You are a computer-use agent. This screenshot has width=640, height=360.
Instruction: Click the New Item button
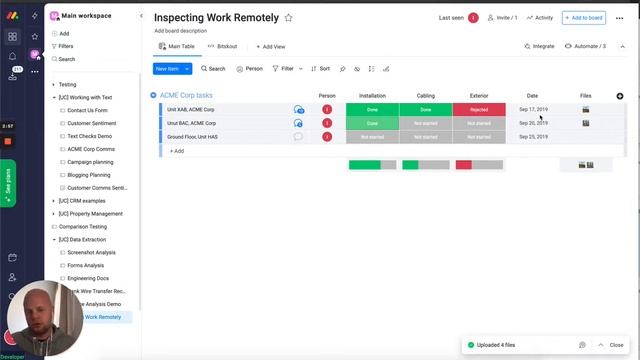[167, 69]
